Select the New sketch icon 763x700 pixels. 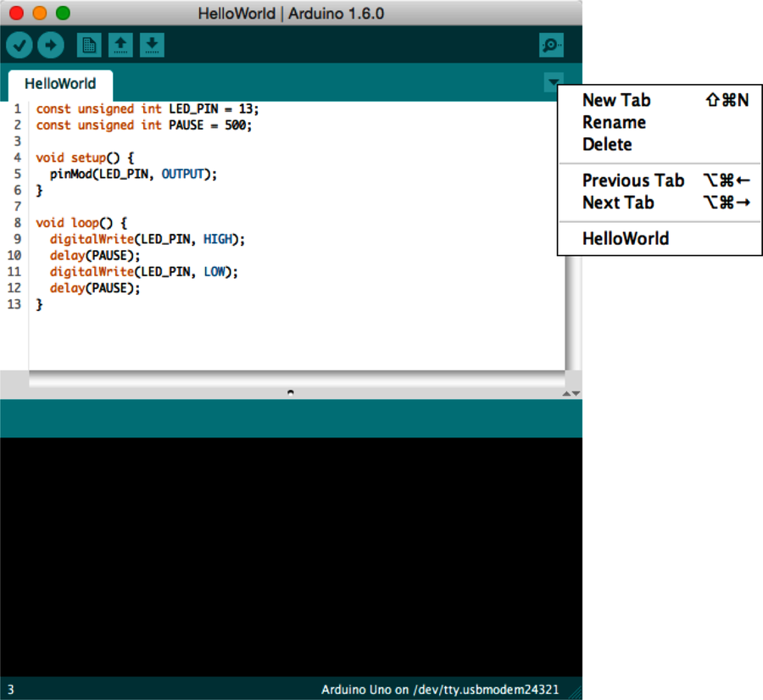pyautogui.click(x=88, y=45)
